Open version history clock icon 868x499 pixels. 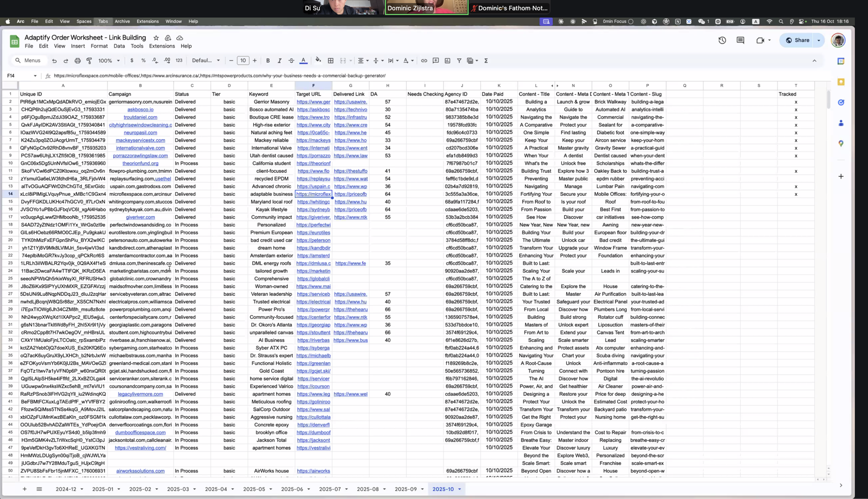(722, 40)
